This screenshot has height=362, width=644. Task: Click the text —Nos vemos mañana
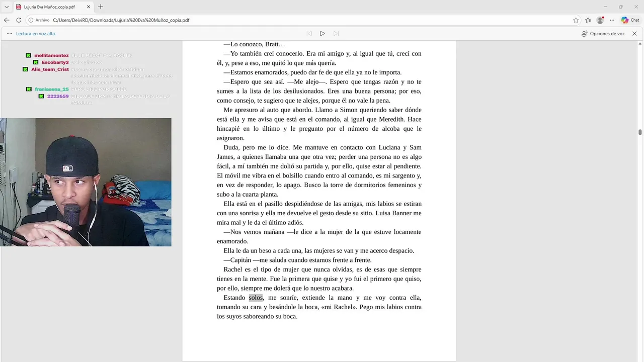click(x=254, y=232)
